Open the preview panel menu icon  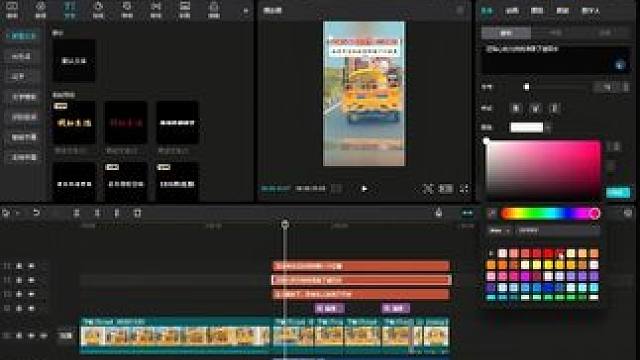[460, 10]
